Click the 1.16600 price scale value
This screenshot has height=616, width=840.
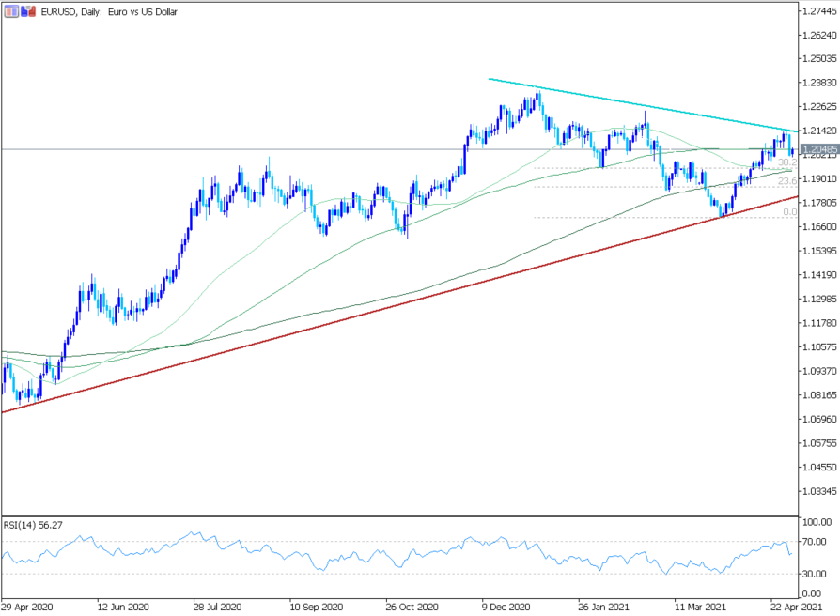point(819,227)
